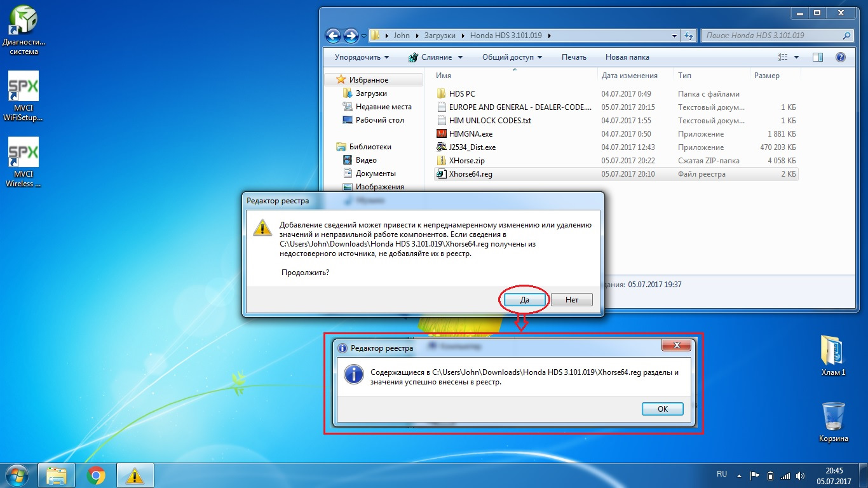Click the Explorer search field
Image resolution: width=868 pixels, height=488 pixels.
(x=776, y=36)
